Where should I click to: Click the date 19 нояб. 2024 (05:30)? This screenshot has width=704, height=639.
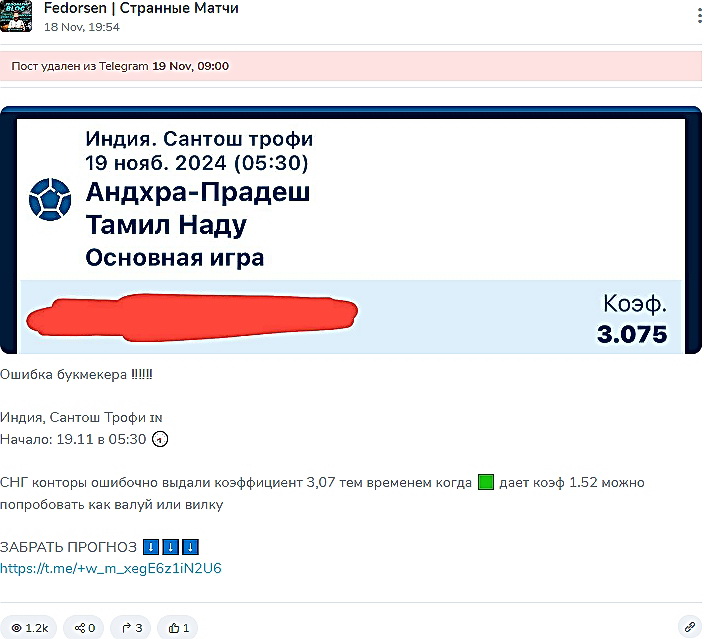(x=197, y=163)
